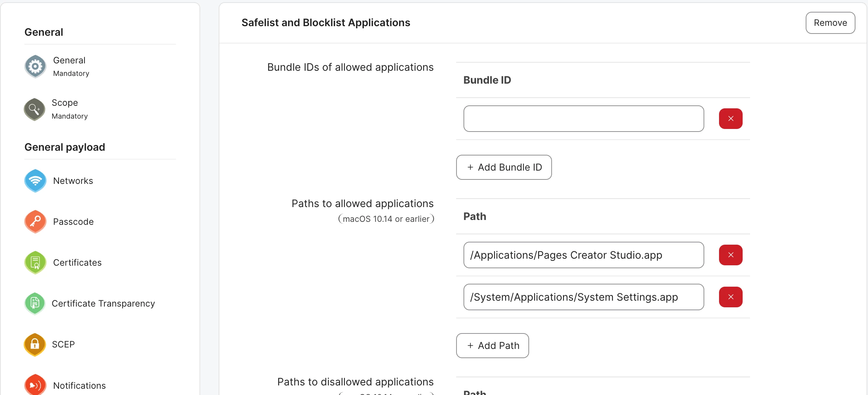The height and width of the screenshot is (395, 868).
Task: Open the Passcode key icon
Action: 35,221
